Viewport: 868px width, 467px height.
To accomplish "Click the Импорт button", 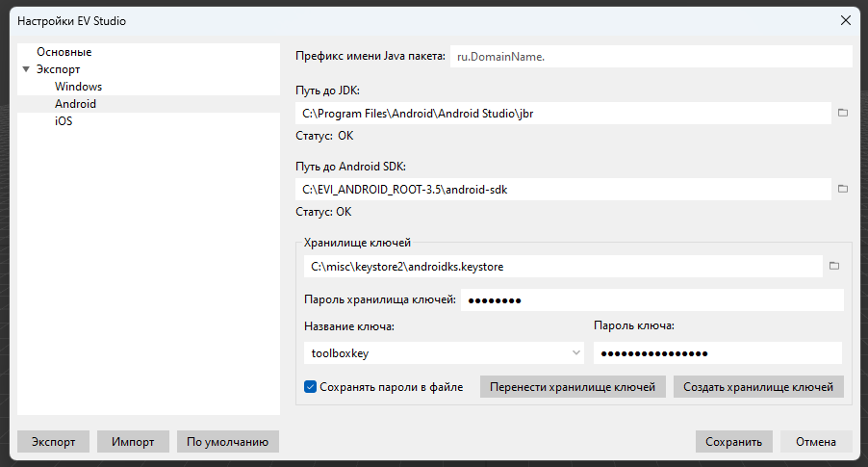I will click(x=133, y=442).
